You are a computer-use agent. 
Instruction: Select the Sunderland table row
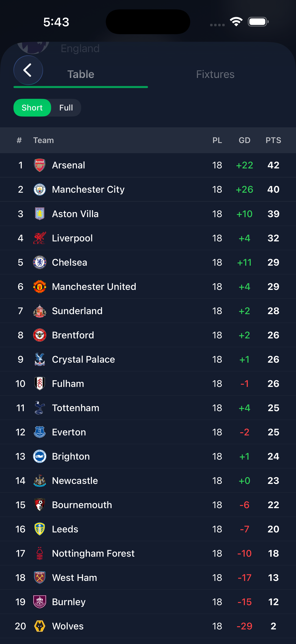(100, 311)
